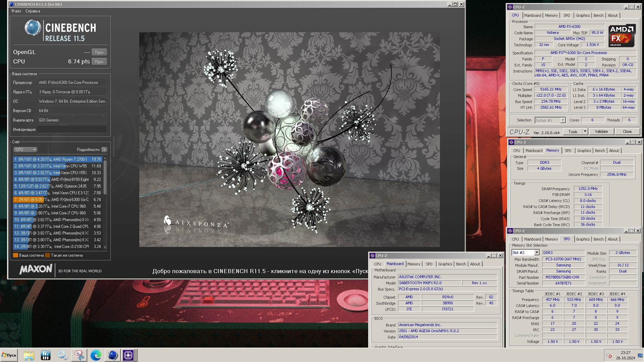Click the Core Speed 5165.21 MHz value
The height and width of the screenshot is (362, 644).
click(x=551, y=89)
